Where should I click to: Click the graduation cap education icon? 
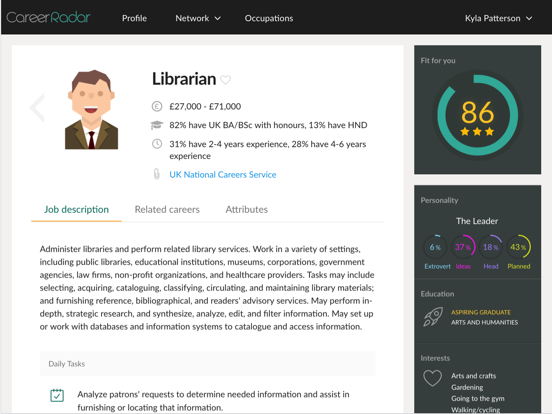tap(157, 125)
